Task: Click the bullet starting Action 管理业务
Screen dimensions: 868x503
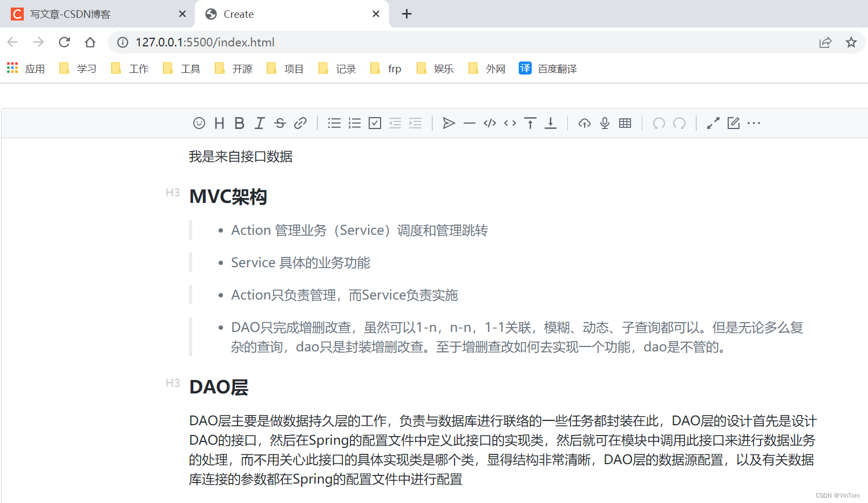Action: point(360,230)
